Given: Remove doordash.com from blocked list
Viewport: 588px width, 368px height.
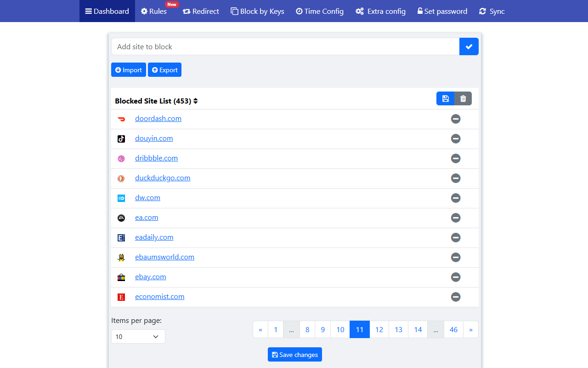Looking at the screenshot, I should point(456,119).
